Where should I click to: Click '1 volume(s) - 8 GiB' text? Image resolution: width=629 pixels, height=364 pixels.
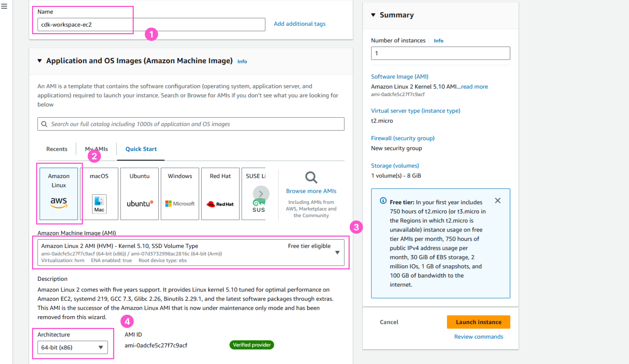coord(396,176)
